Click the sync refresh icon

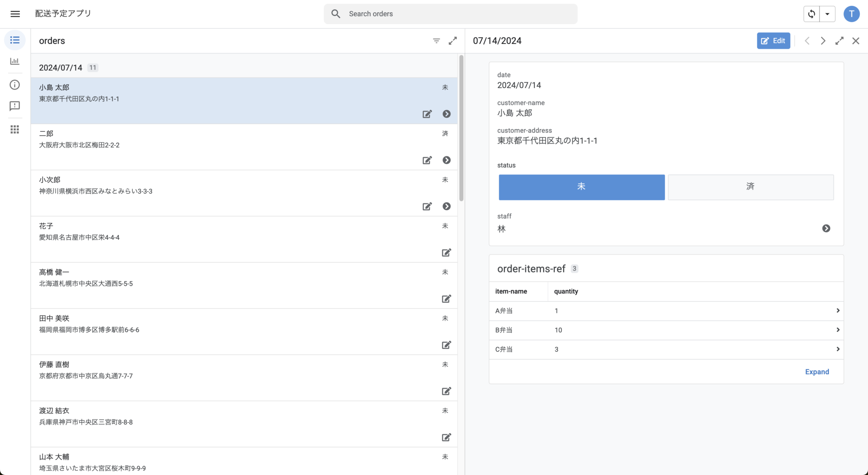point(811,14)
